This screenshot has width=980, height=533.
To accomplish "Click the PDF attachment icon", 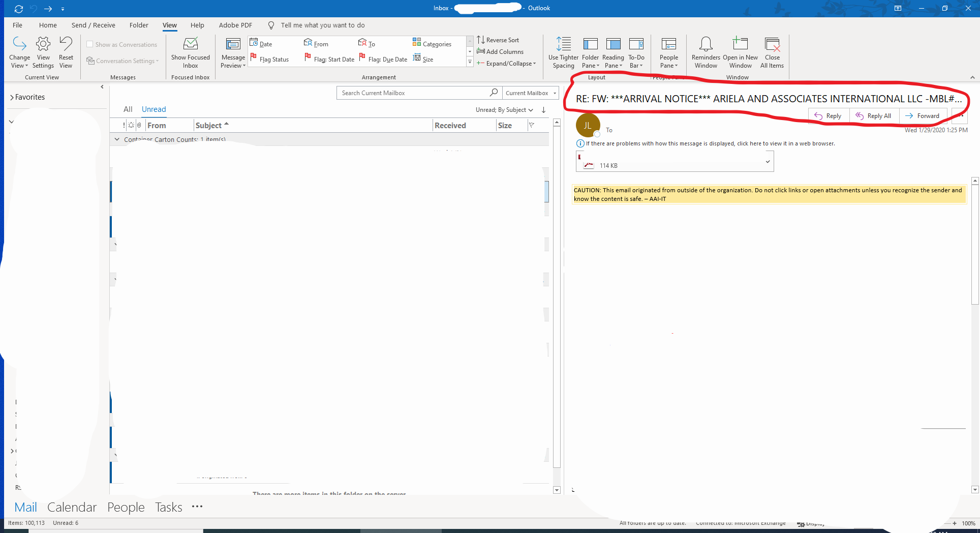I will point(589,165).
